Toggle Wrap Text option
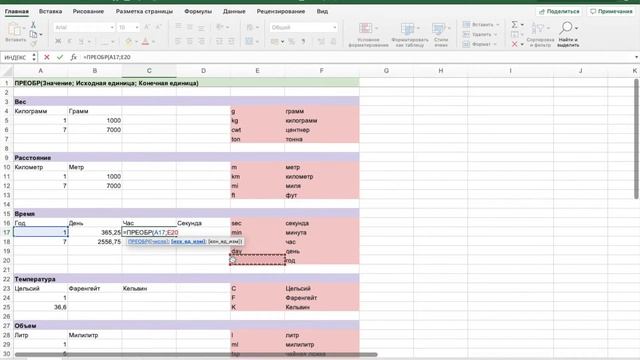The image size is (640, 360). (x=249, y=27)
